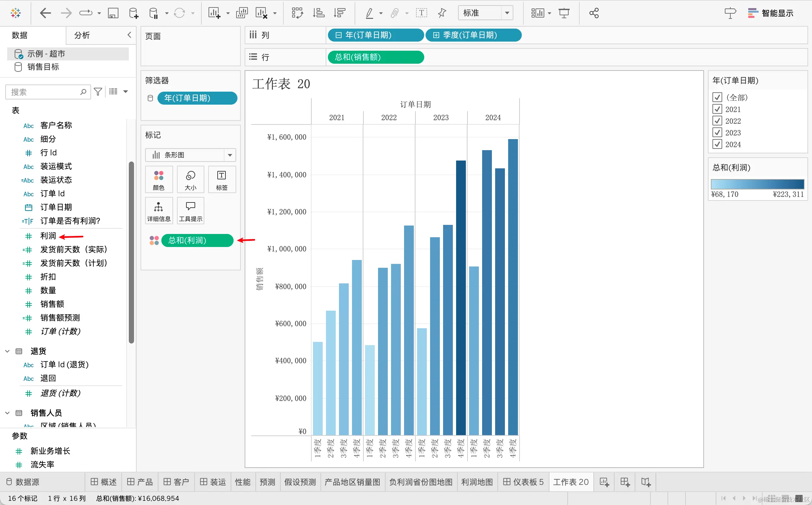Open the Tooltip (工具提示) marks card
The height and width of the screenshot is (505, 812).
coord(190,211)
